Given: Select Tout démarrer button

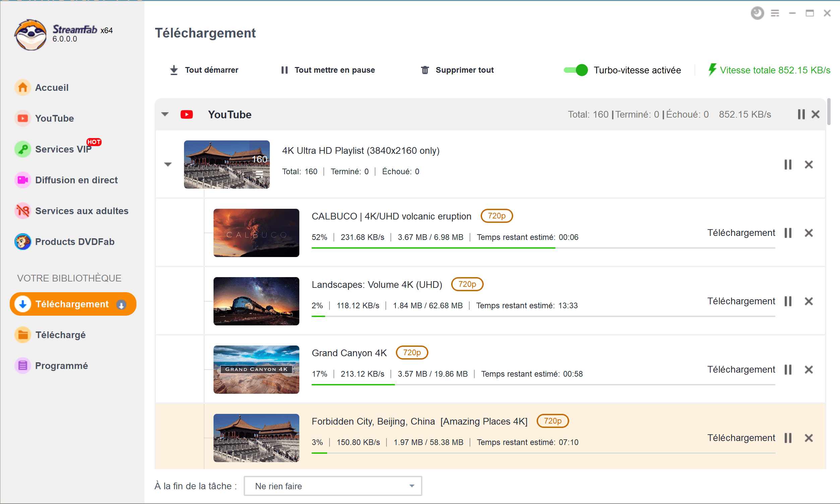Looking at the screenshot, I should (203, 70).
